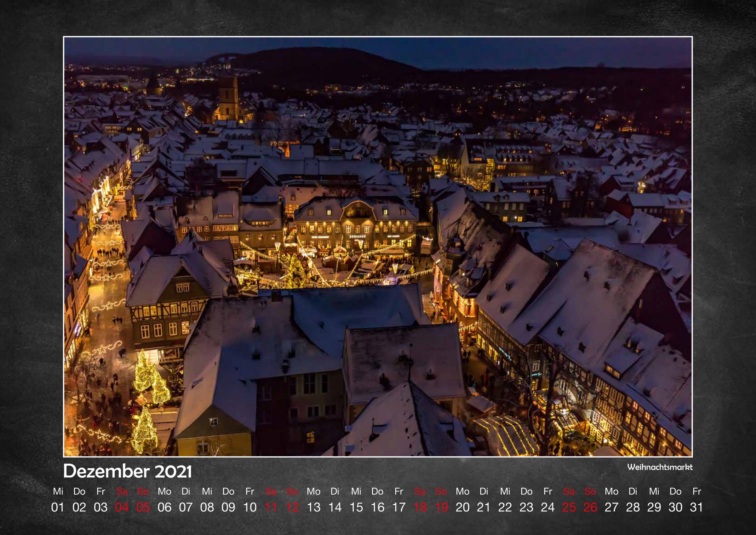This screenshot has height=535, width=756.
Task: Click on date 30
Action: coord(675,507)
